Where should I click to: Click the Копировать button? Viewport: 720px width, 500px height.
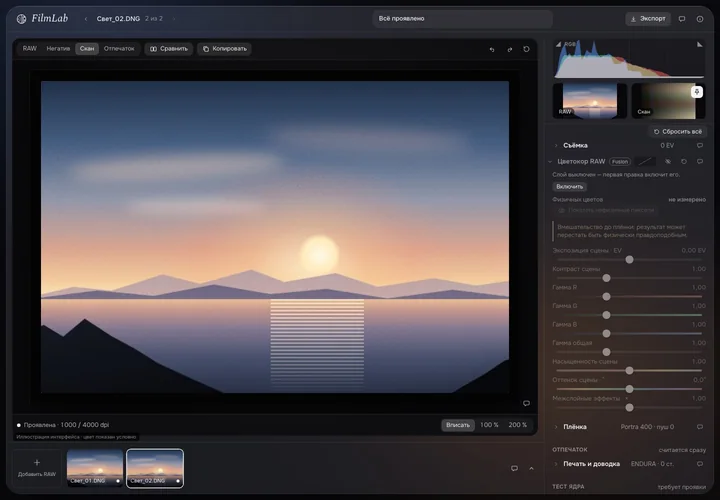pos(225,49)
